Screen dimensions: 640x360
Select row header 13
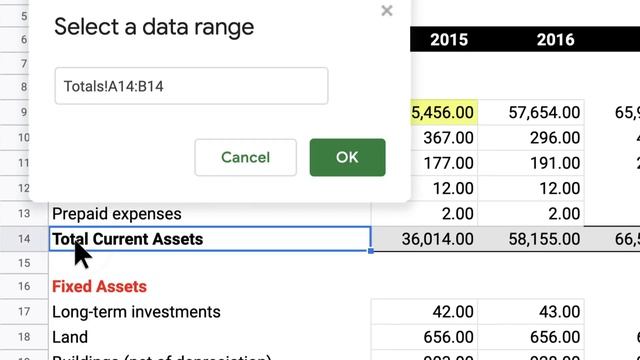[24, 214]
